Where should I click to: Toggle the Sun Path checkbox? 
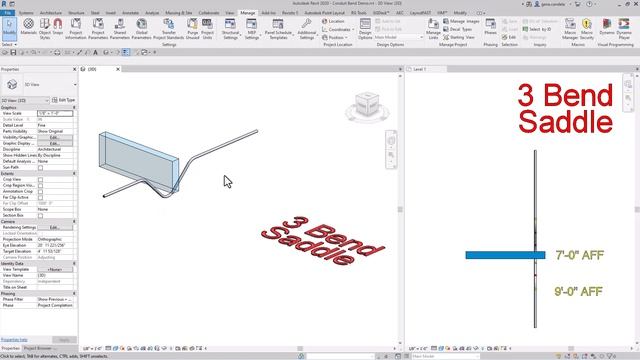click(x=40, y=168)
